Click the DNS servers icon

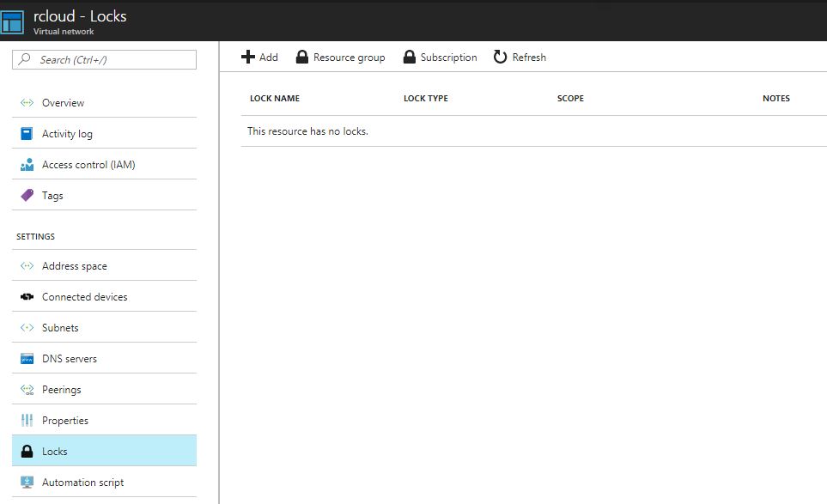coord(27,357)
